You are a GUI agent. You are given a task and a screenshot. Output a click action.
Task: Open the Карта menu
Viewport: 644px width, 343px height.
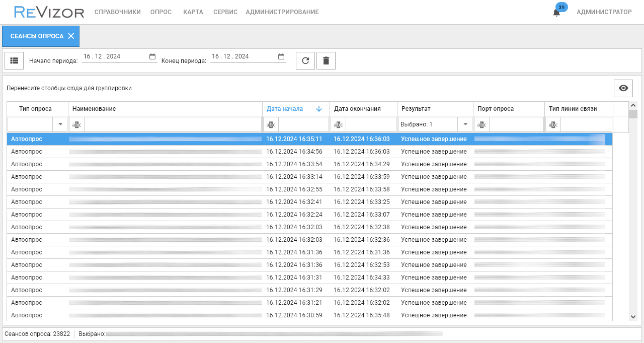tap(193, 12)
